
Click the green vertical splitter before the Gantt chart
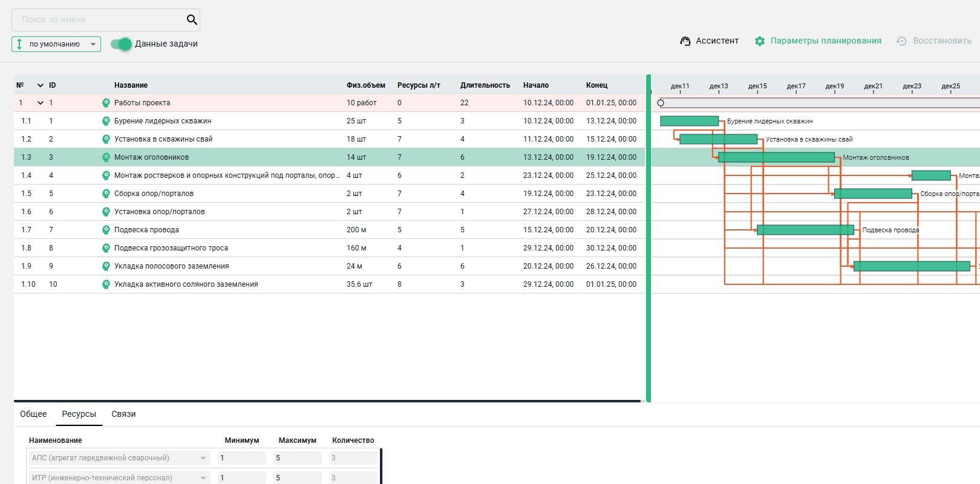(648, 238)
